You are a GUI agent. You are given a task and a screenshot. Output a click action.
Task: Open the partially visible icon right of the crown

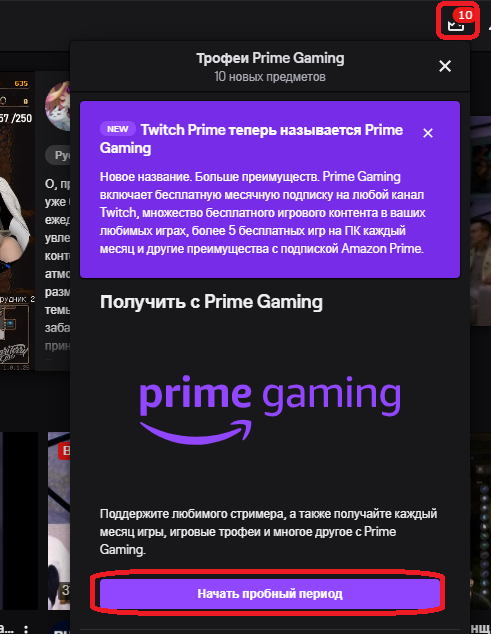tap(488, 26)
